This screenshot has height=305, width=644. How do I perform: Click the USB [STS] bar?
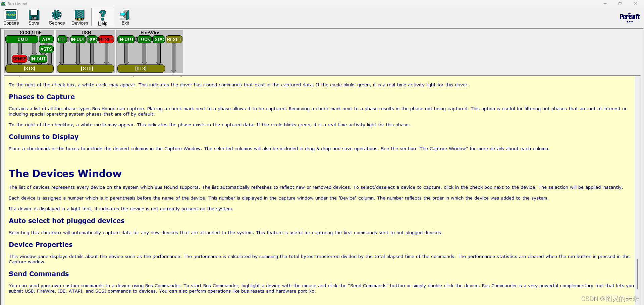click(86, 69)
